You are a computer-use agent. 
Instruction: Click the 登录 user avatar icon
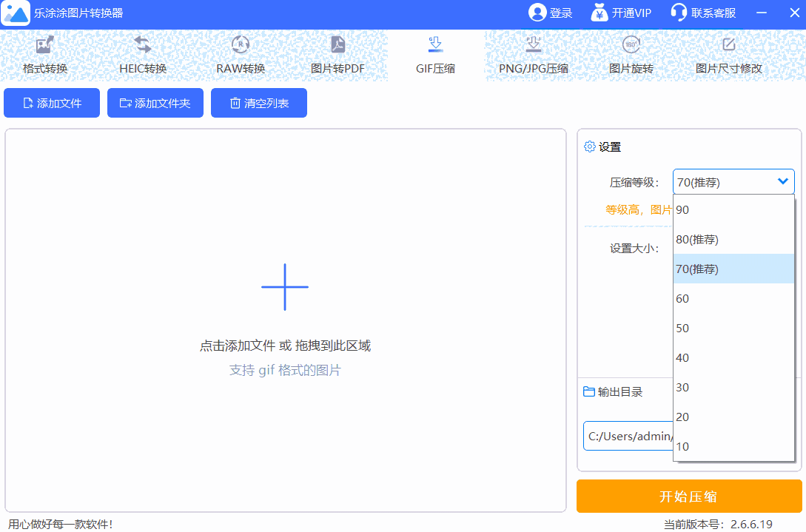(x=537, y=13)
